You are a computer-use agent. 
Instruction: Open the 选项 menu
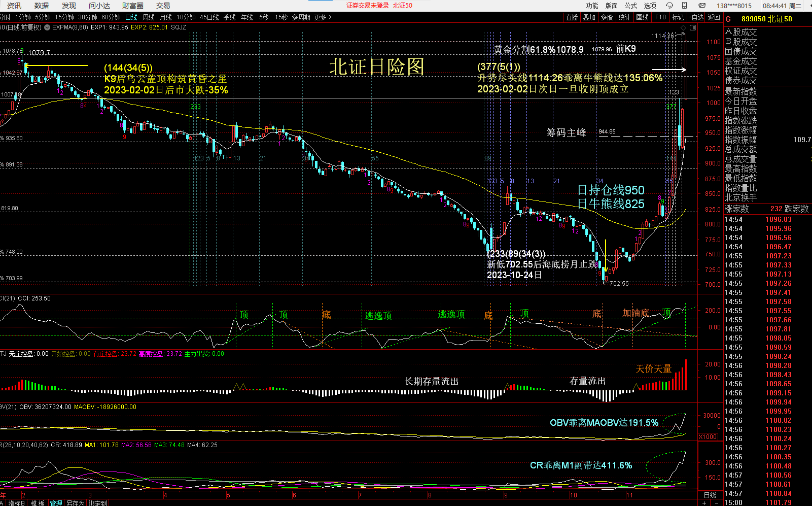pos(650,6)
